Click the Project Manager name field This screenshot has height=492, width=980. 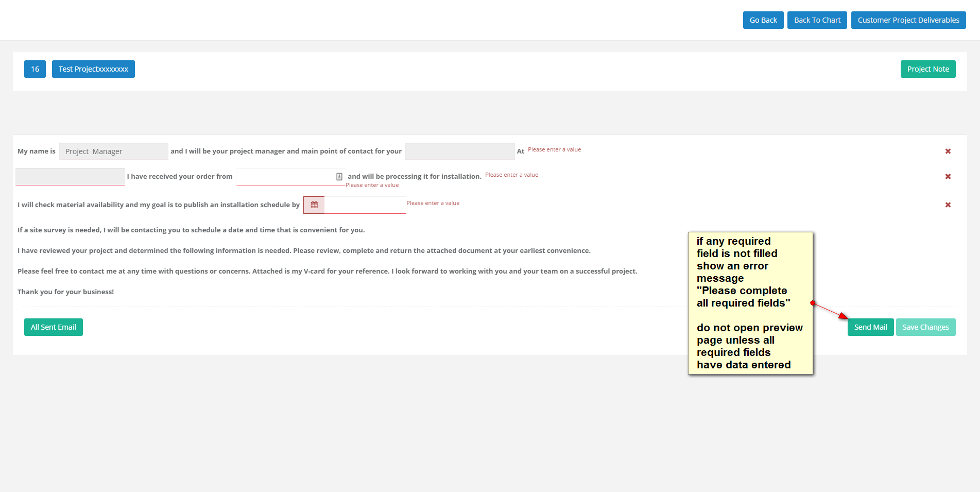coord(114,151)
